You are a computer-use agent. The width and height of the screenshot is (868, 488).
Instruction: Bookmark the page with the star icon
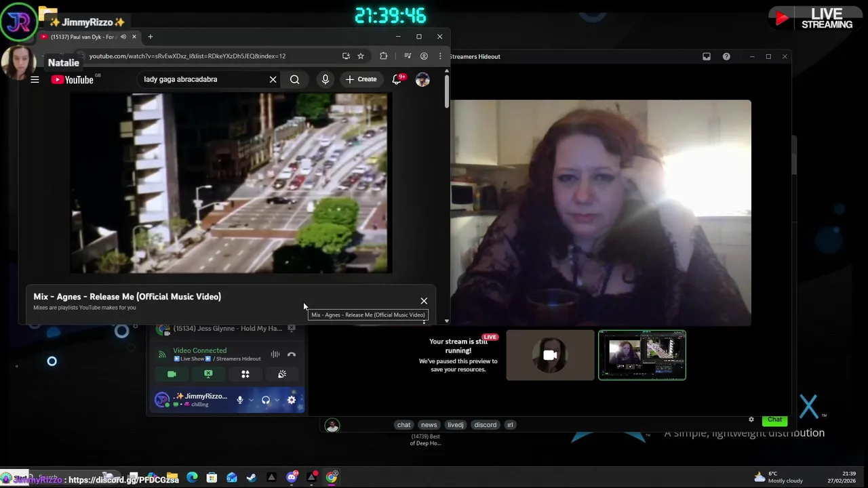(x=361, y=56)
